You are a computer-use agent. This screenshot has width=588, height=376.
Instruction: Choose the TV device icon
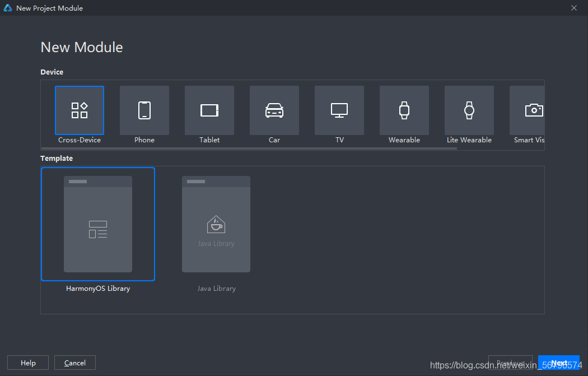click(339, 110)
